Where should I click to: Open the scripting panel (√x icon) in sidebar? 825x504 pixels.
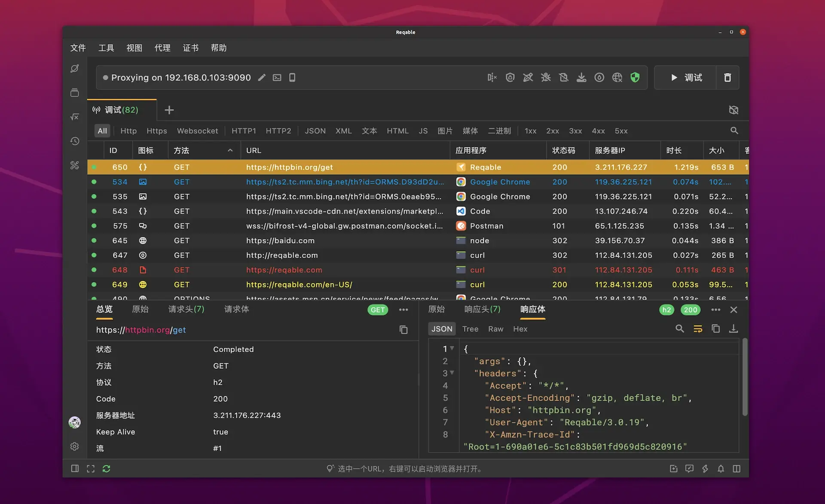[x=74, y=117]
